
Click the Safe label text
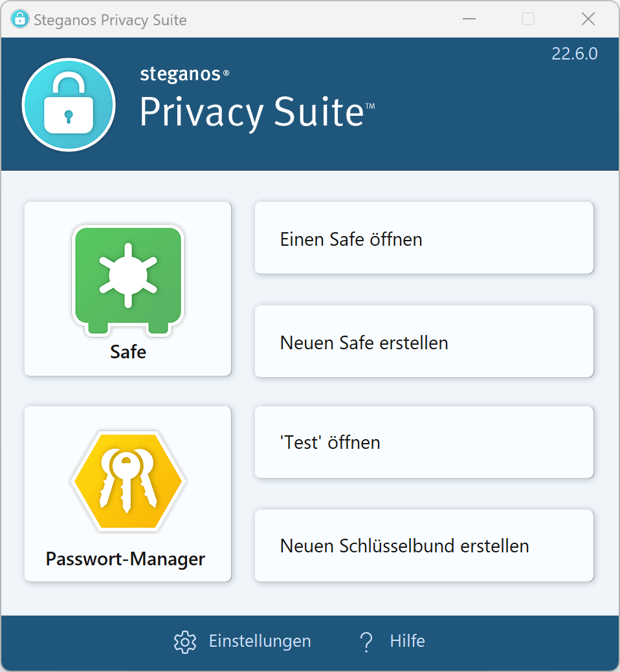click(127, 352)
